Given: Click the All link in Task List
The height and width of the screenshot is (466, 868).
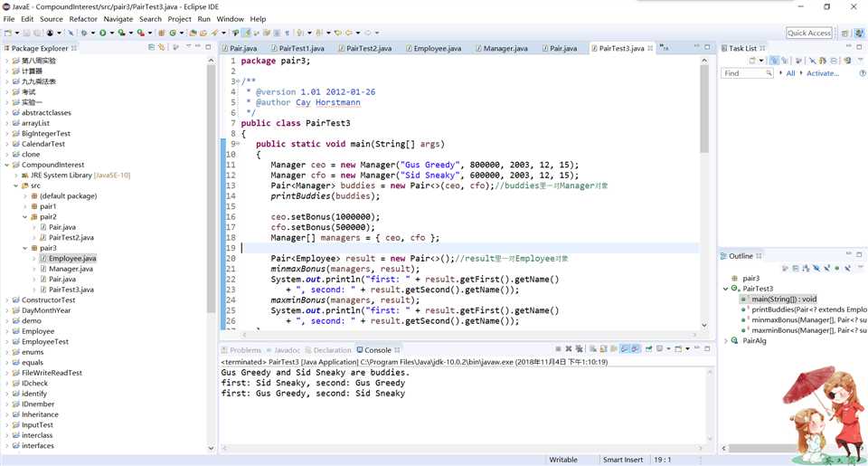Looking at the screenshot, I should click(x=790, y=73).
